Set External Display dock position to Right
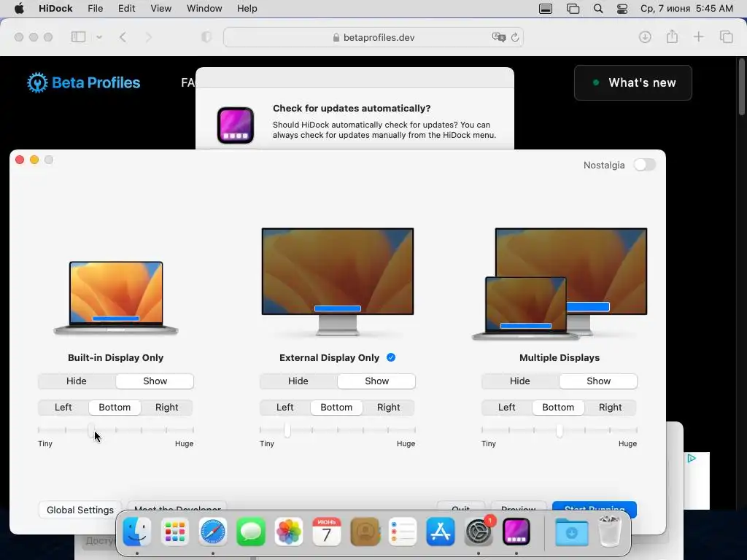 389,407
